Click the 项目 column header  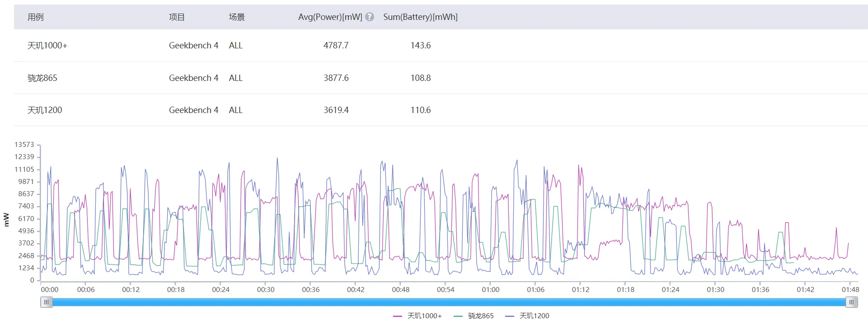click(177, 17)
